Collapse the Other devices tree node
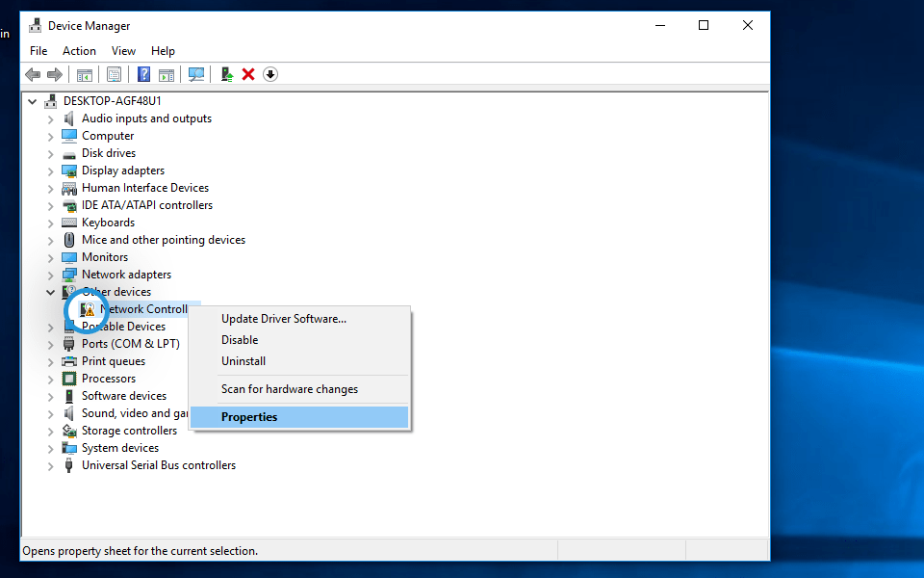Screen dimensions: 924x578 [50, 292]
